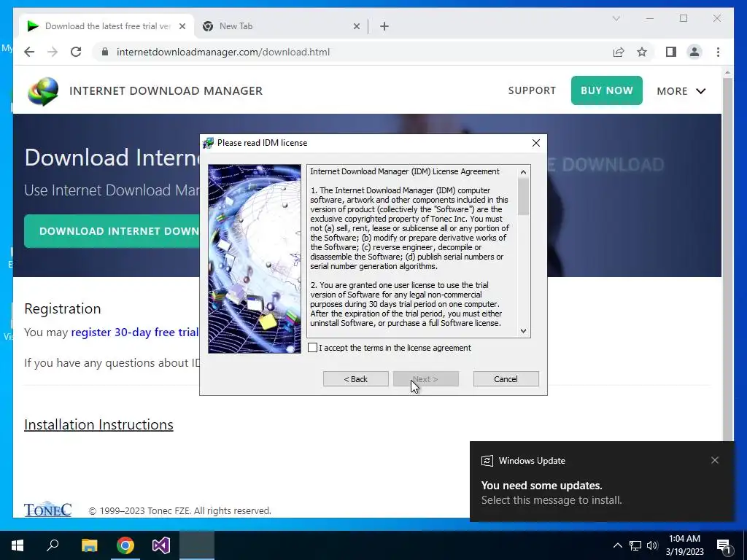Click the license text scroll-up arrow
747x560 pixels.
click(x=524, y=172)
